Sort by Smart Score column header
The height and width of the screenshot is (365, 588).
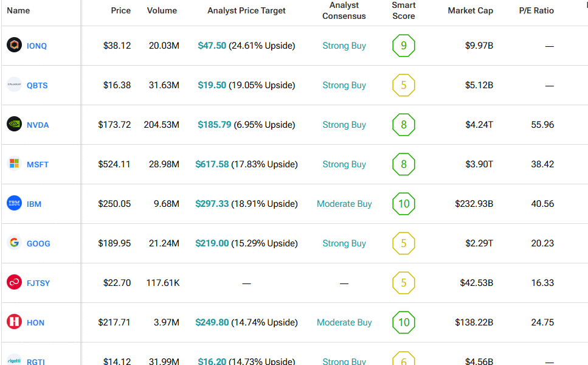[404, 10]
